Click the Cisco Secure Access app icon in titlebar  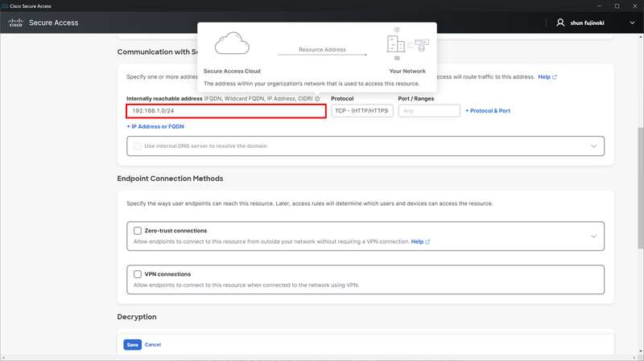[5, 6]
